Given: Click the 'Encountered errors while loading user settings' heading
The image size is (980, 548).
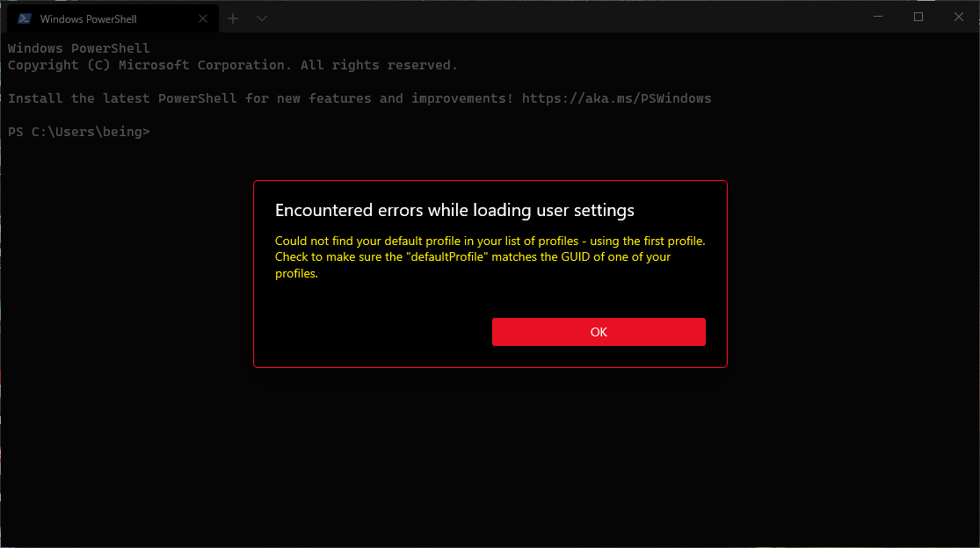Looking at the screenshot, I should 454,211.
